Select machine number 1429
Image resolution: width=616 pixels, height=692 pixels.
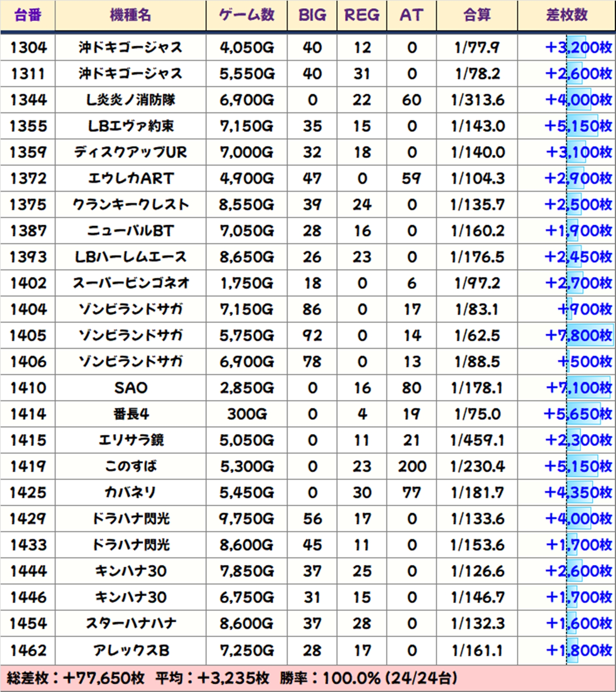click(x=28, y=519)
